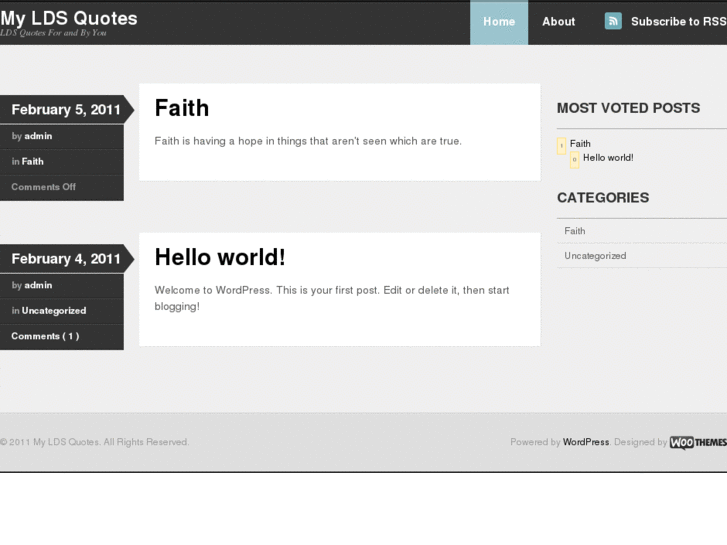
Task: Select Faith in Most Voted Posts
Action: [580, 144]
